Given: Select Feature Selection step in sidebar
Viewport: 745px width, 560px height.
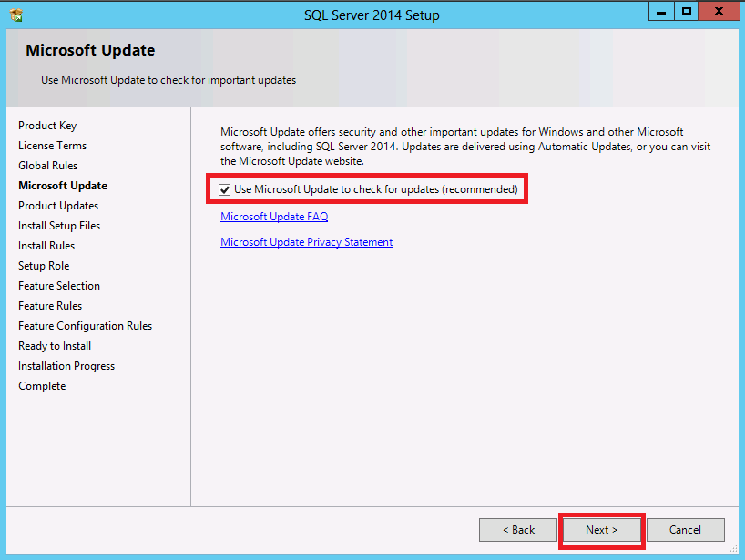Looking at the screenshot, I should [x=59, y=286].
